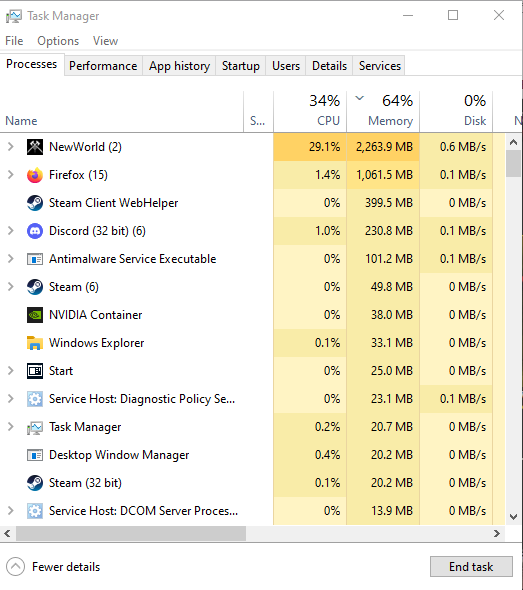Click the vertical scrollbar thumb
The image size is (523, 590).
(x=513, y=163)
